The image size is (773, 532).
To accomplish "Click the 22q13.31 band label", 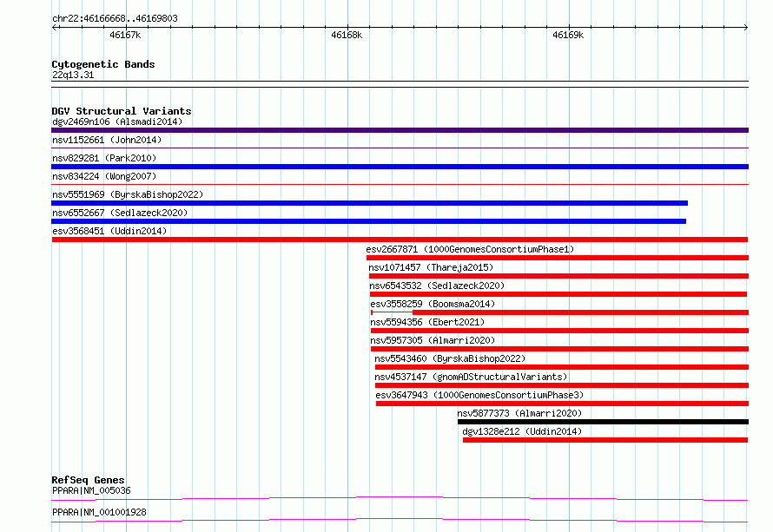I will 73,75.
